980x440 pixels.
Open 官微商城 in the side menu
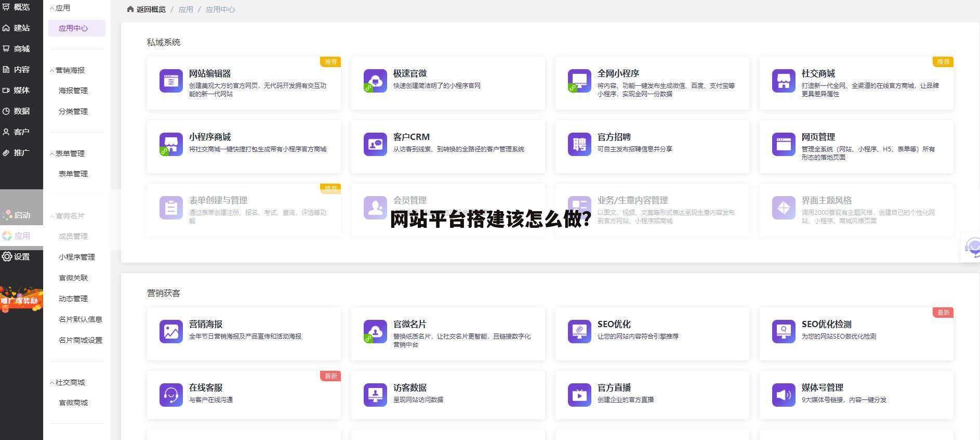pyautogui.click(x=73, y=403)
